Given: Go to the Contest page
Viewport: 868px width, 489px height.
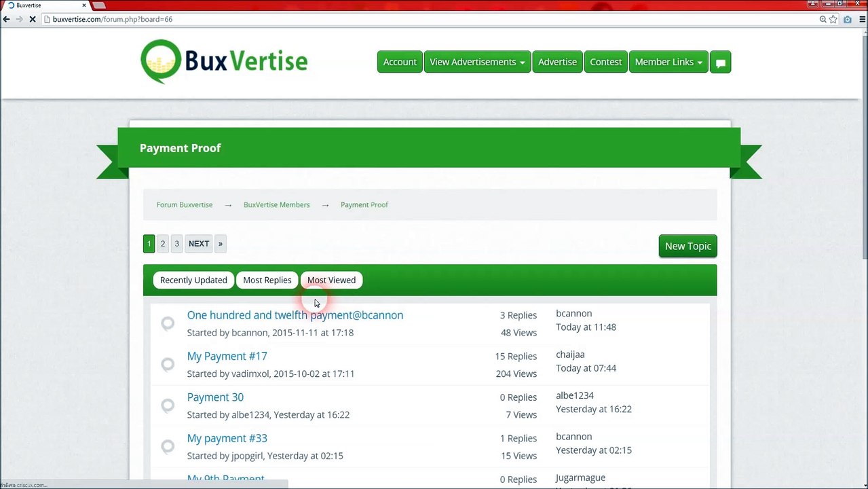Looking at the screenshot, I should (605, 62).
